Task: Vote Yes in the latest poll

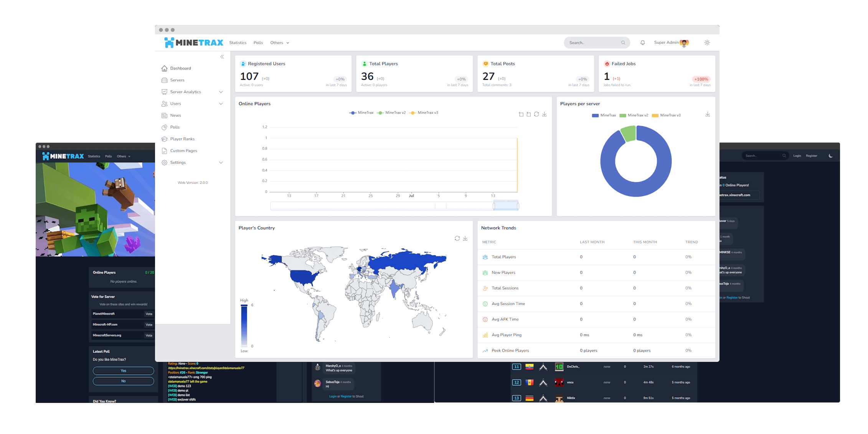Action: 123,371
